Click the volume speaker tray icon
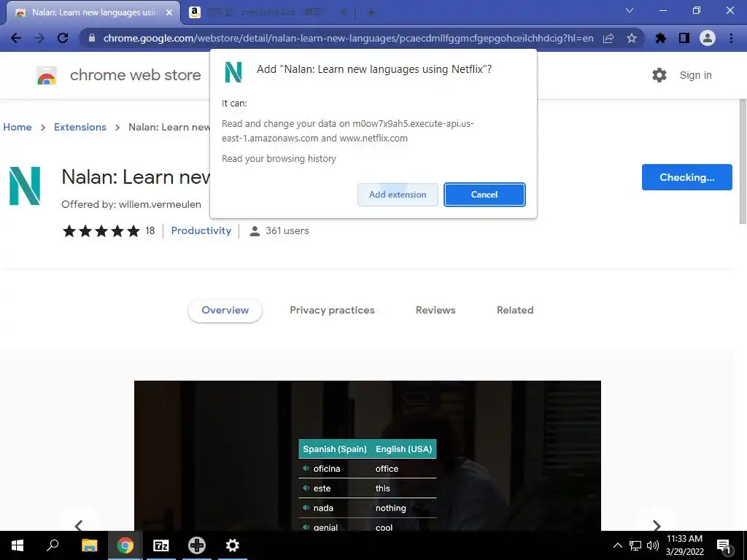The image size is (747, 560). click(x=652, y=545)
